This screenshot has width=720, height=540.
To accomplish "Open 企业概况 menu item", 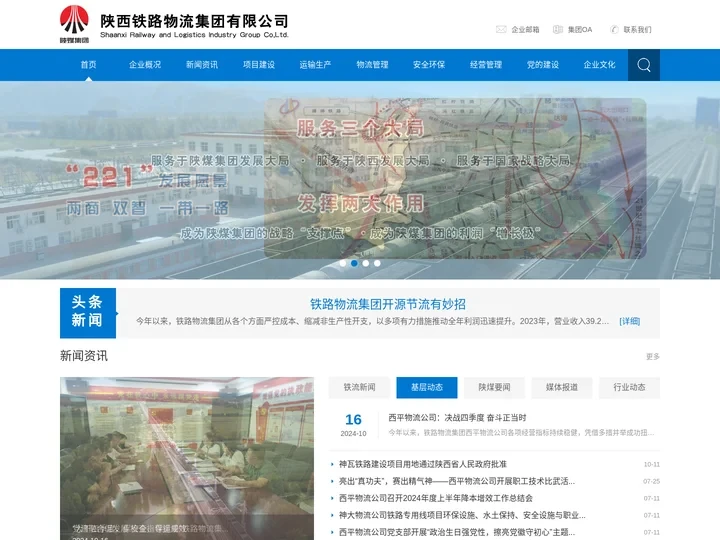I will pos(145,65).
